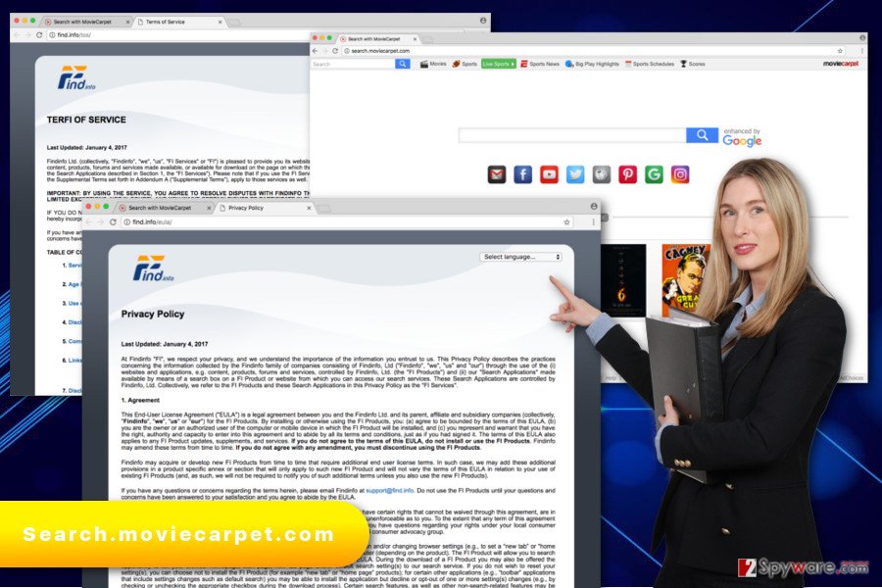The width and height of the screenshot is (882, 588).
Task: Switch to Search with MovieCarpet tab in Privacy Policy window
Action: [x=165, y=208]
